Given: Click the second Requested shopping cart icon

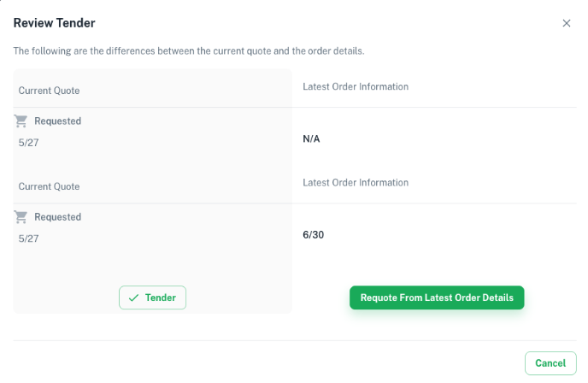Looking at the screenshot, I should point(21,217).
